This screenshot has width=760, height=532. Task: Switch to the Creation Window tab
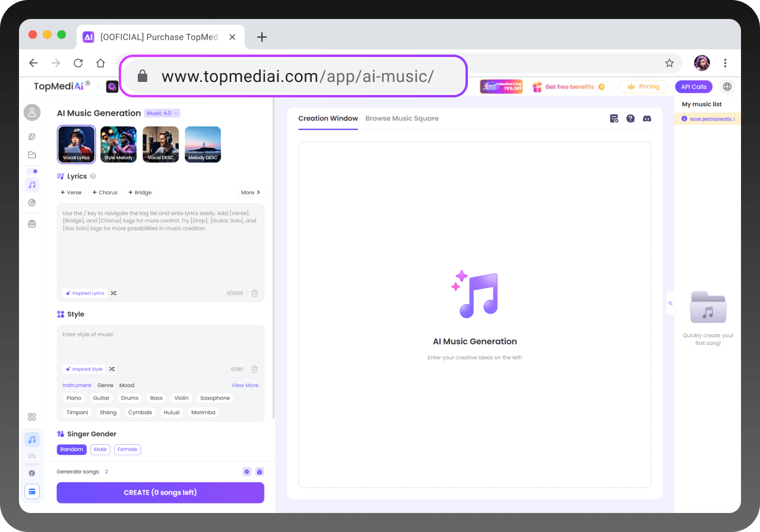coord(328,118)
